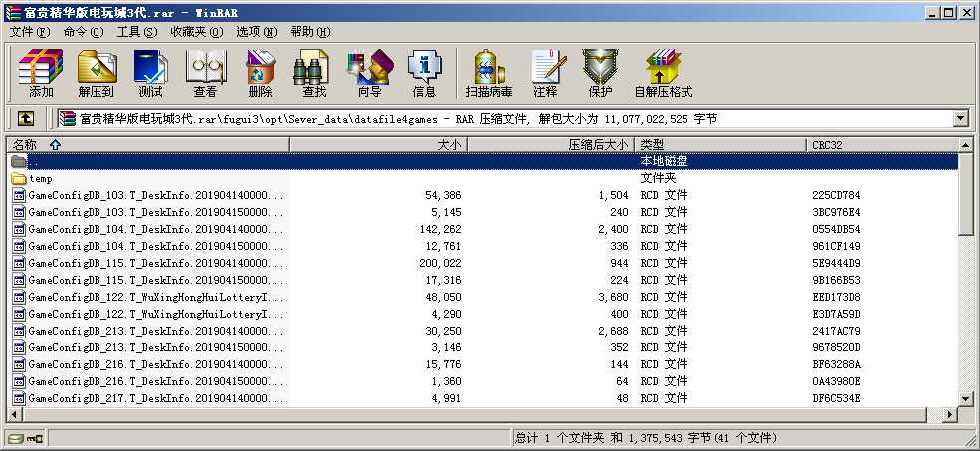Click vertical scrollbar down arrow

coord(966,398)
